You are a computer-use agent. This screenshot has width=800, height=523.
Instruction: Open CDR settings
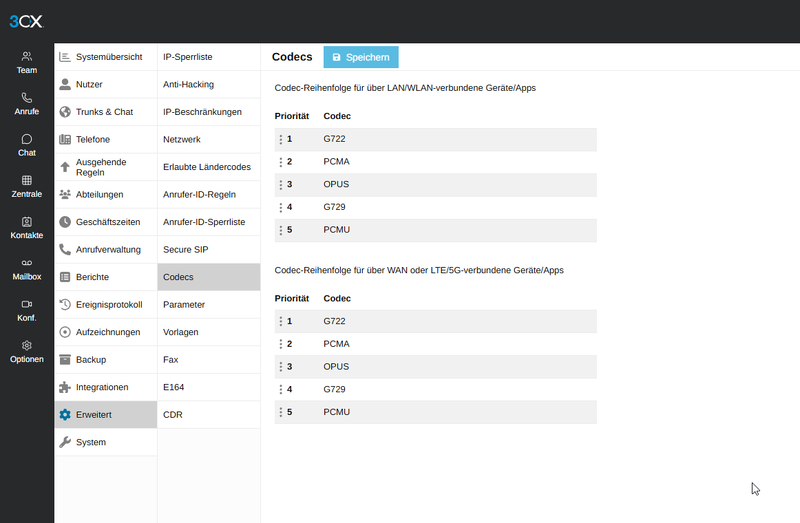pos(209,415)
